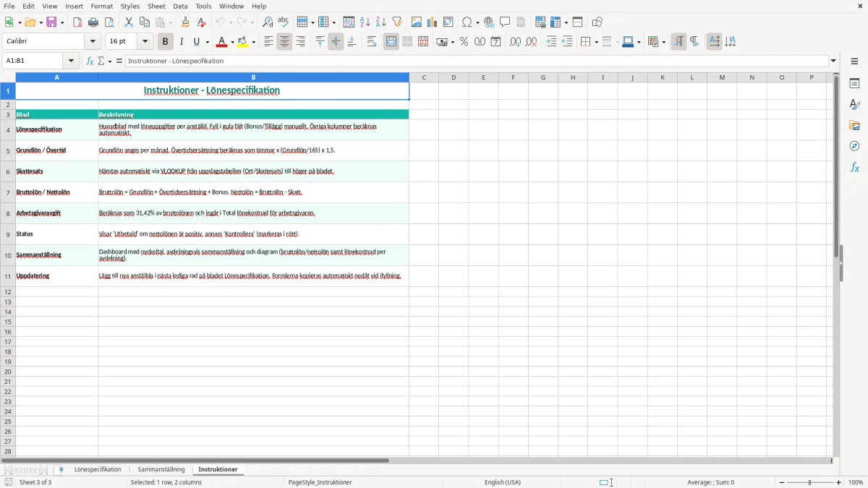This screenshot has width=868, height=488.
Task: Clone formatting with the paintbrush icon
Action: tap(185, 22)
